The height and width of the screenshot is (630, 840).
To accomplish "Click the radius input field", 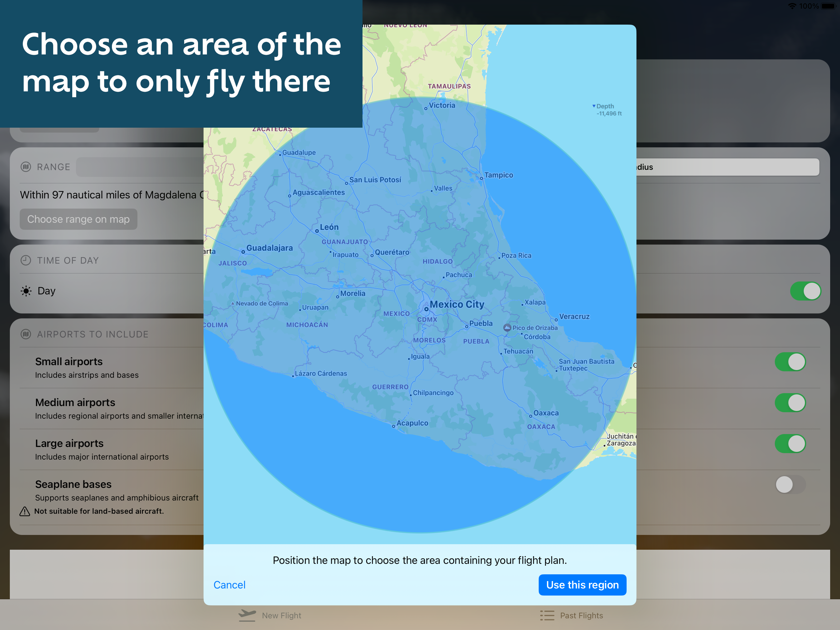I will [x=727, y=167].
